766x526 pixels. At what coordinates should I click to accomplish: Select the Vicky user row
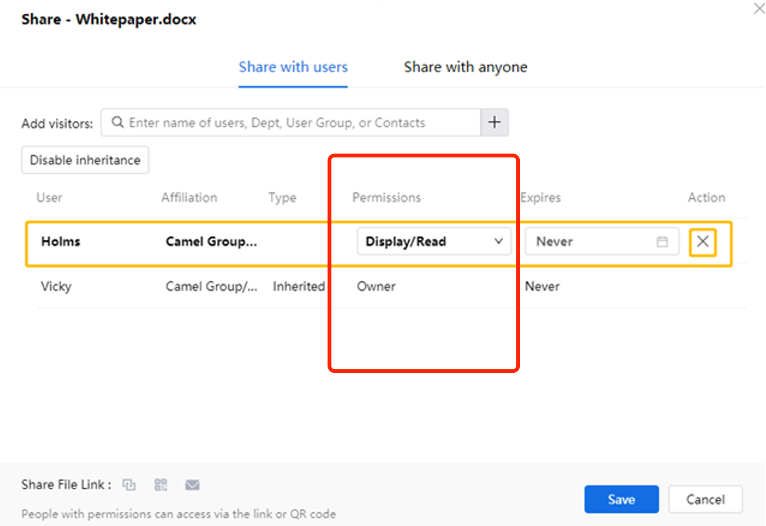pos(56,286)
